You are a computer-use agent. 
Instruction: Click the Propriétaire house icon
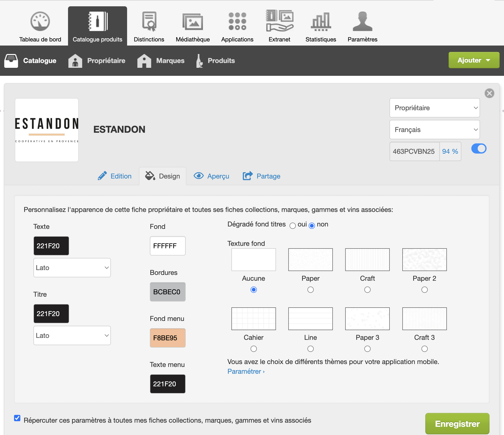tap(75, 61)
